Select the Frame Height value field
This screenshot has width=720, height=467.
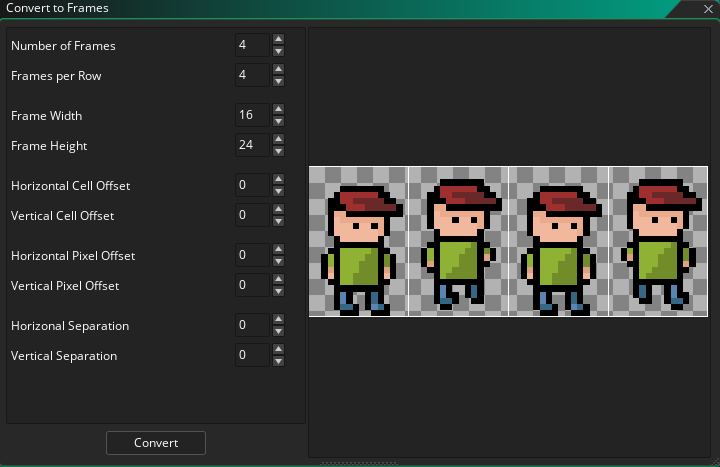coord(253,145)
